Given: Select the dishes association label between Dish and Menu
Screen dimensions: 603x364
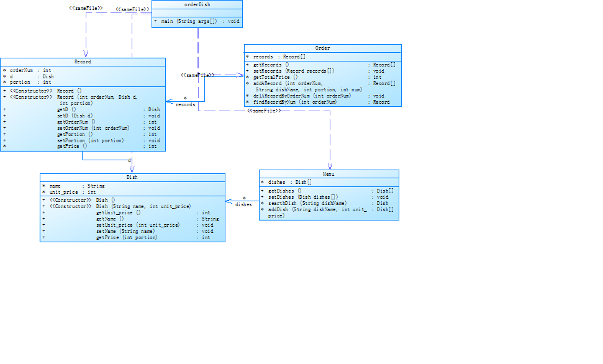Looking at the screenshot, I should [x=243, y=205].
